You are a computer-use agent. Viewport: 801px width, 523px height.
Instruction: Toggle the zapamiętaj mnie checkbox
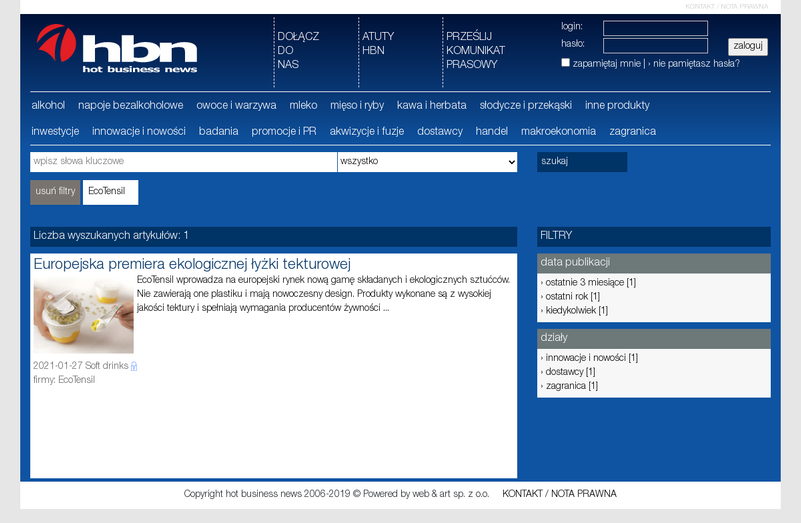[566, 62]
